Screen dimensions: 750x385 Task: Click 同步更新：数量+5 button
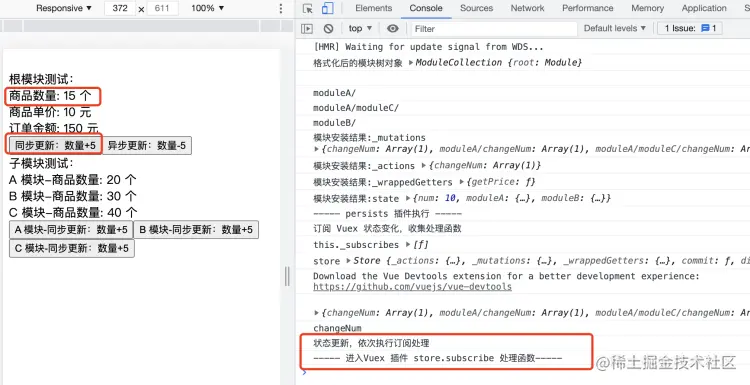click(x=55, y=146)
